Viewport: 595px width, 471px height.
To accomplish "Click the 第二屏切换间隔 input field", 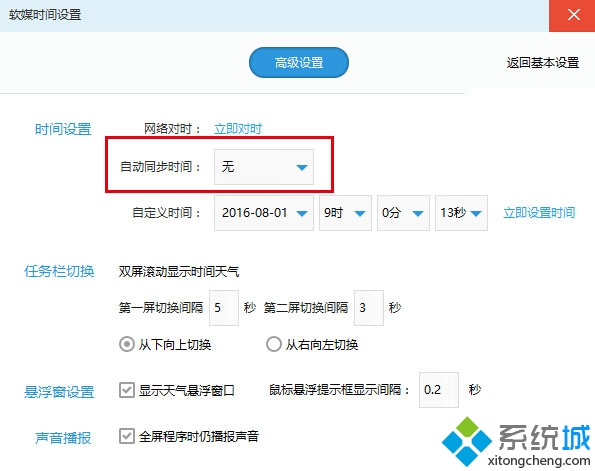I will tap(369, 308).
